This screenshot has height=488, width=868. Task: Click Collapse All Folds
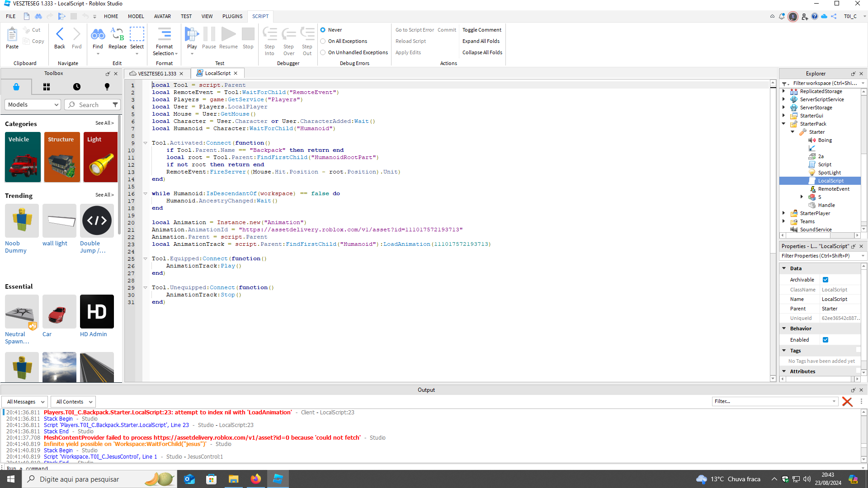point(482,52)
